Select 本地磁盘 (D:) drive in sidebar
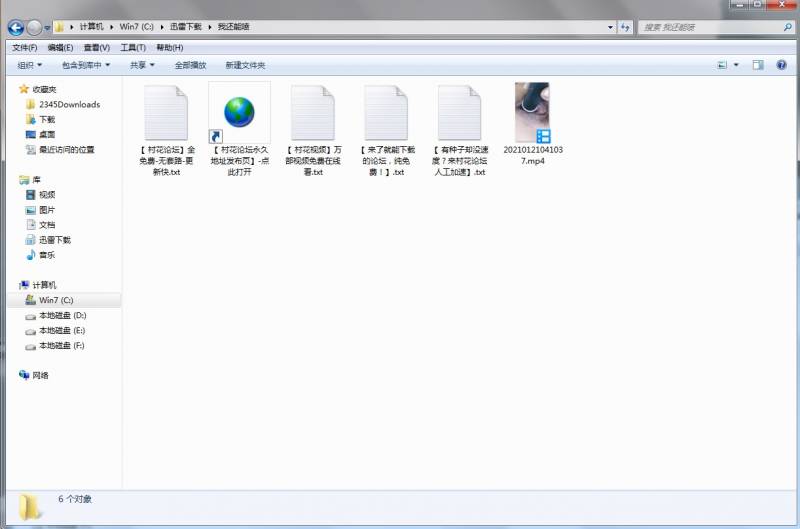Viewport: 800px width, 529px height. 61,315
